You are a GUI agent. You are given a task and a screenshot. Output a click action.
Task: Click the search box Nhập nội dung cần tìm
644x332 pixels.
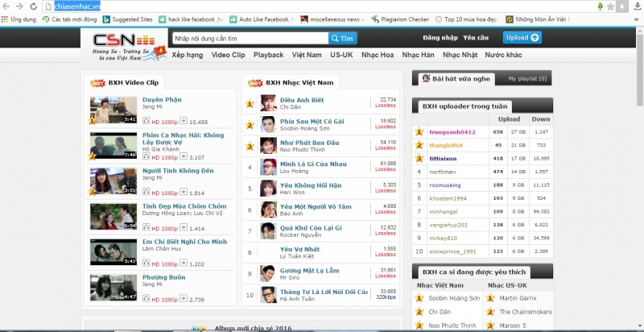[250, 39]
